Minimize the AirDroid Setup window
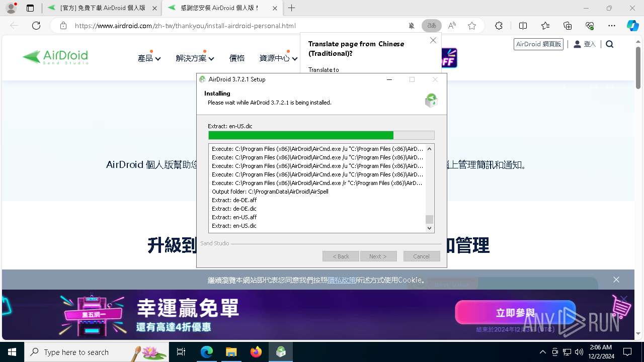This screenshot has height=362, width=644. 389,79
